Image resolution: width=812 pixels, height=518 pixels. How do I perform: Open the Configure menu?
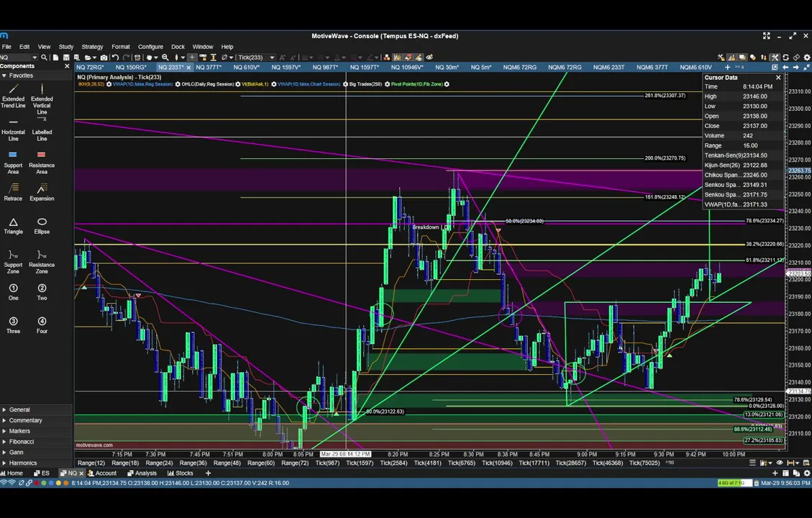(150, 47)
